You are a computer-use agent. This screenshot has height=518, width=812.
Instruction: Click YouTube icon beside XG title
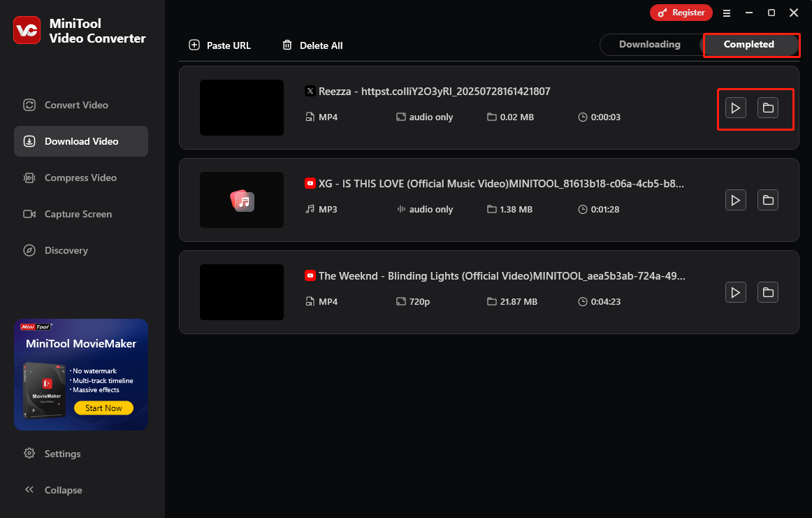(x=310, y=183)
